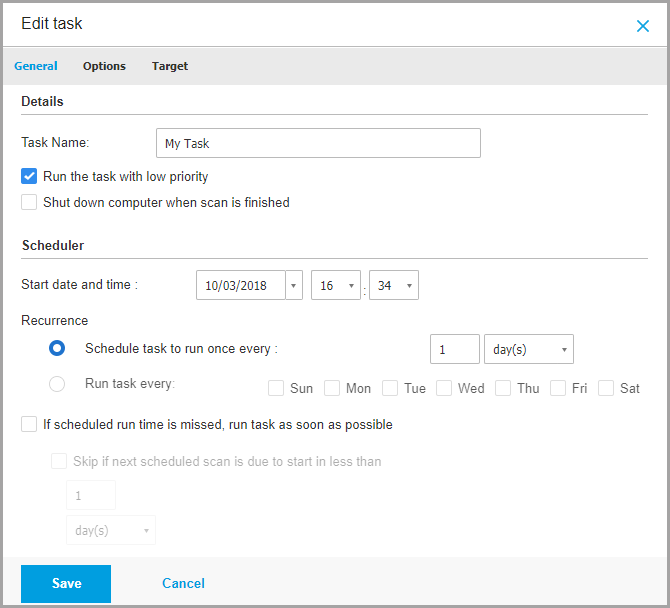Viewport: 670px width, 608px height.
Task: Close the Edit task dialog
Action: [x=643, y=26]
